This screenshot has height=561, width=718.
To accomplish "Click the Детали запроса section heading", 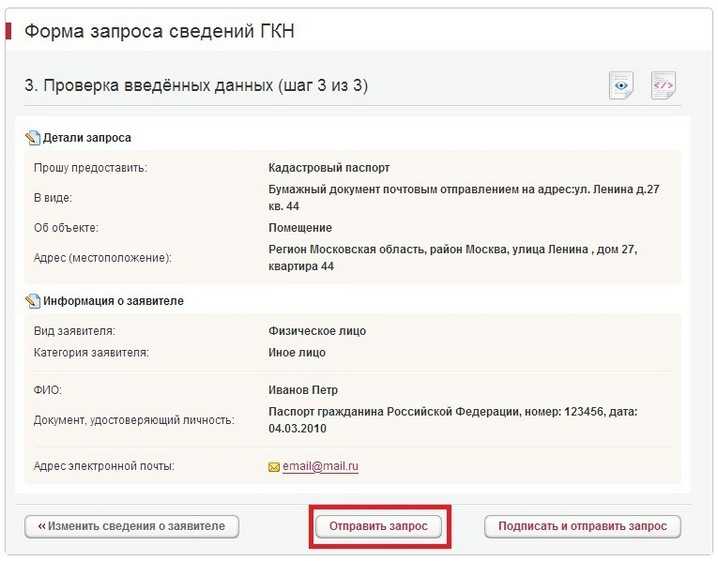I will click(x=87, y=138).
